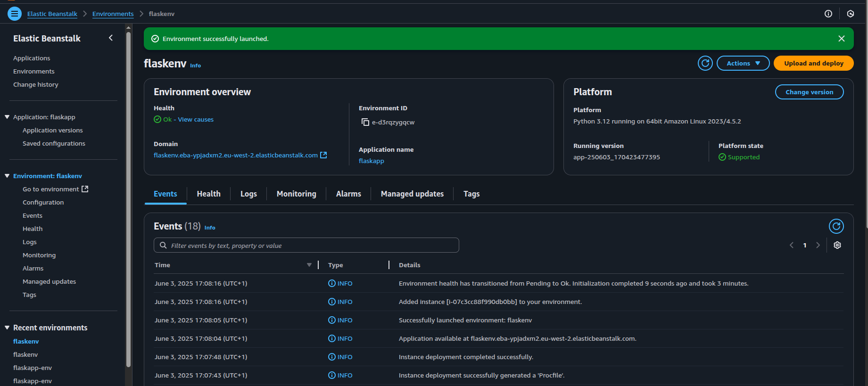Viewport: 868px width, 386px height.
Task: Switch to the Managed updates tab
Action: tap(412, 194)
